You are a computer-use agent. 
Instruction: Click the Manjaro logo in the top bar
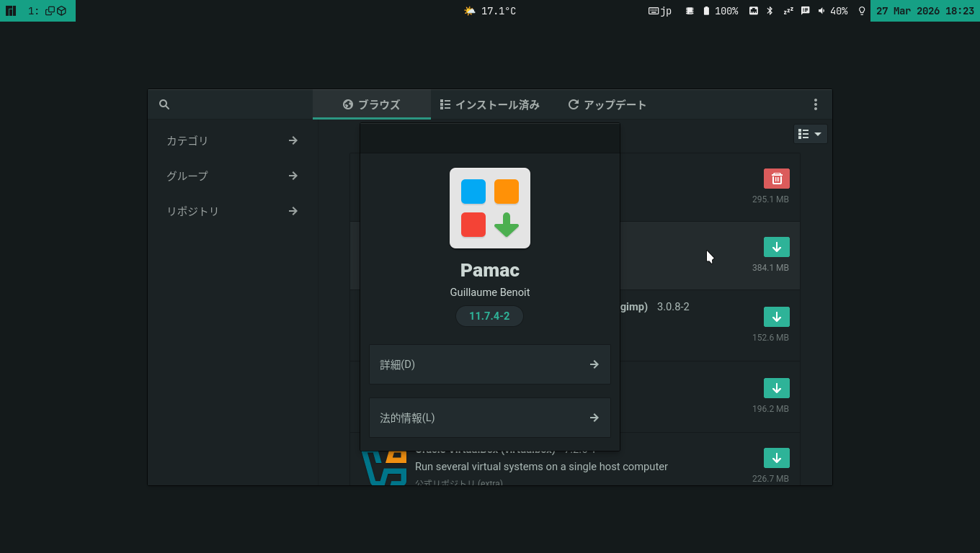[11, 11]
